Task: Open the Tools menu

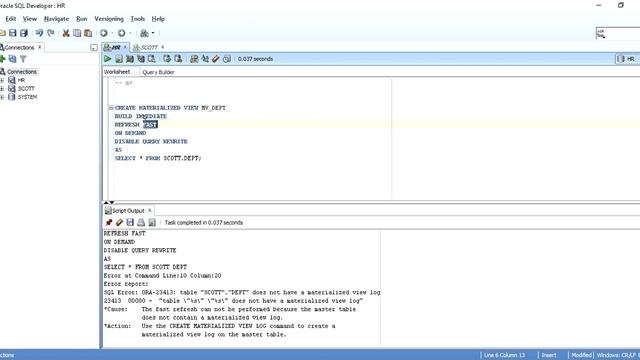Action: [x=138, y=19]
